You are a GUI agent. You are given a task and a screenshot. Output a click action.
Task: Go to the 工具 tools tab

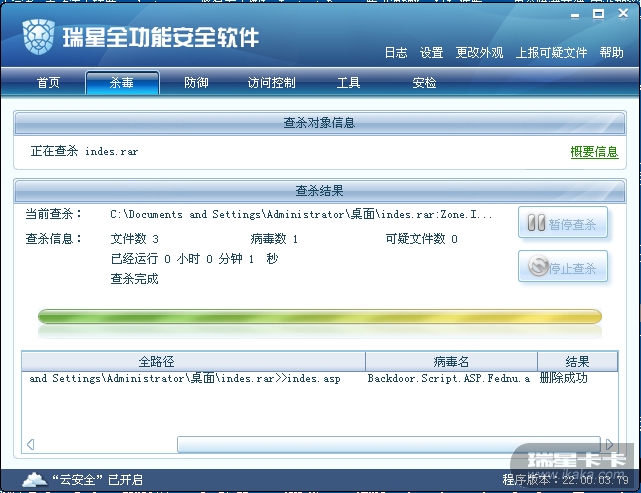pyautogui.click(x=348, y=83)
